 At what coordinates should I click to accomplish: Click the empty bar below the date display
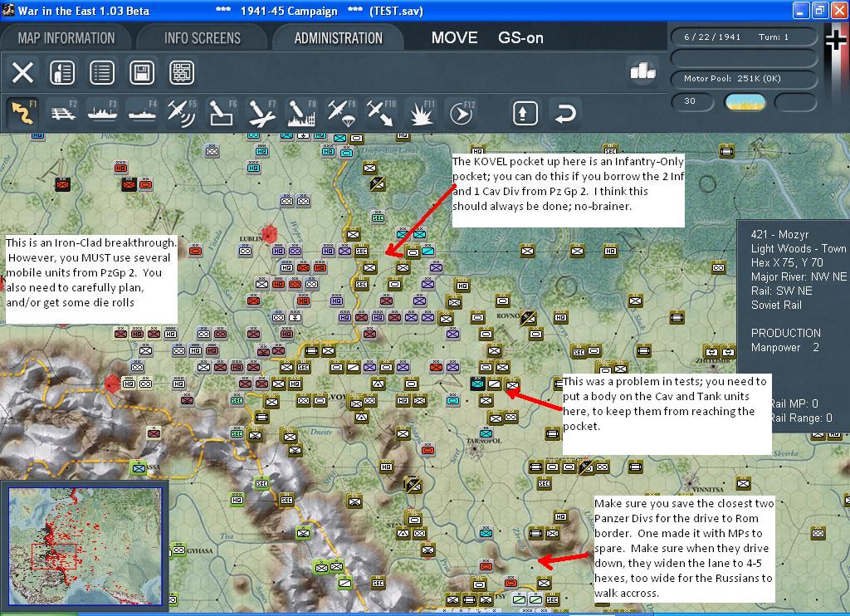click(x=744, y=57)
